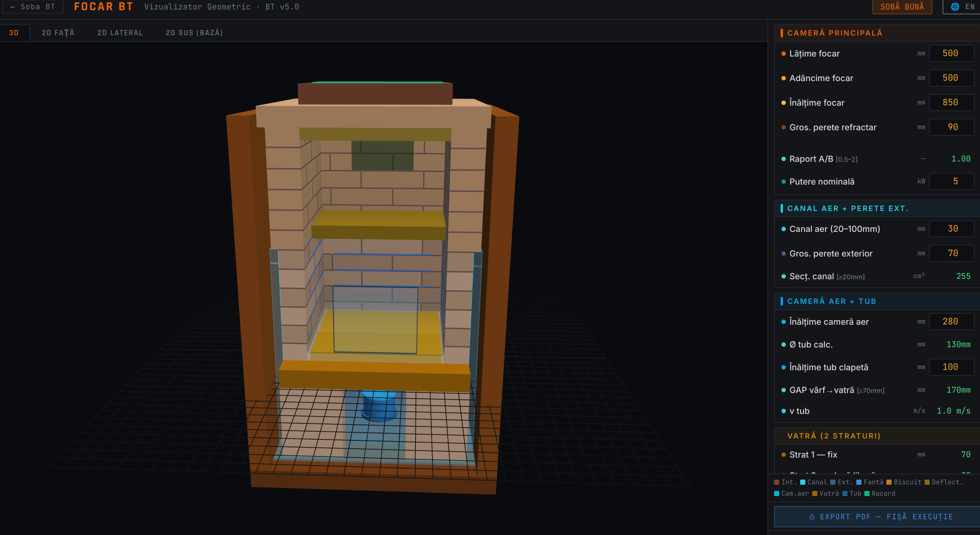The image size is (980, 535).
Task: Switch language with the EN globe button
Action: pos(962,7)
